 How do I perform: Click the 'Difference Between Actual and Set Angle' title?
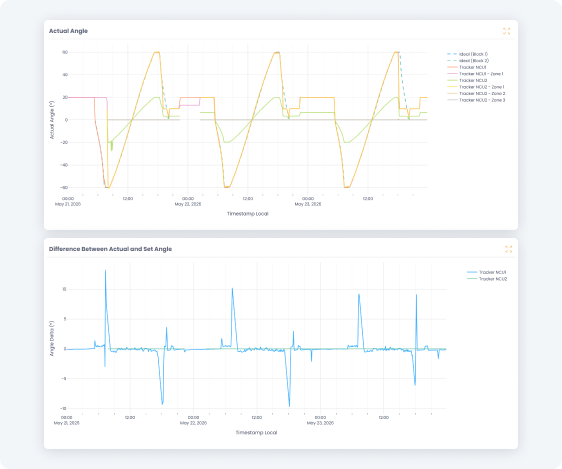click(110, 249)
